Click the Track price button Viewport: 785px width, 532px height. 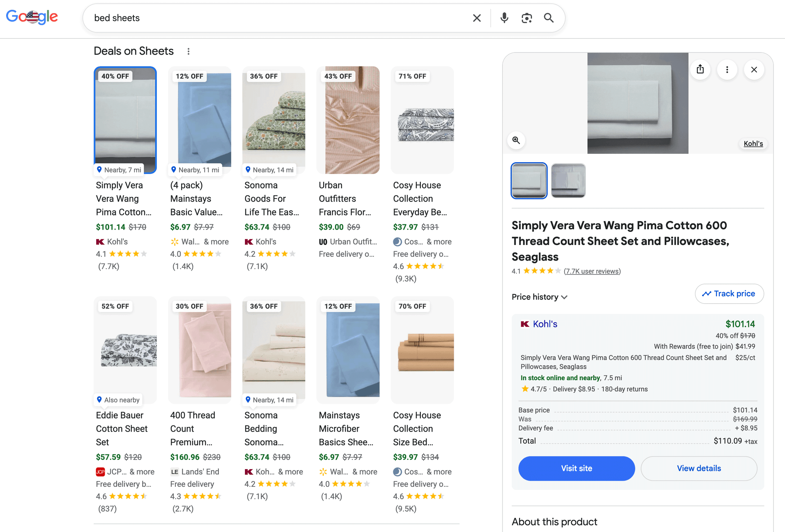[x=729, y=294]
